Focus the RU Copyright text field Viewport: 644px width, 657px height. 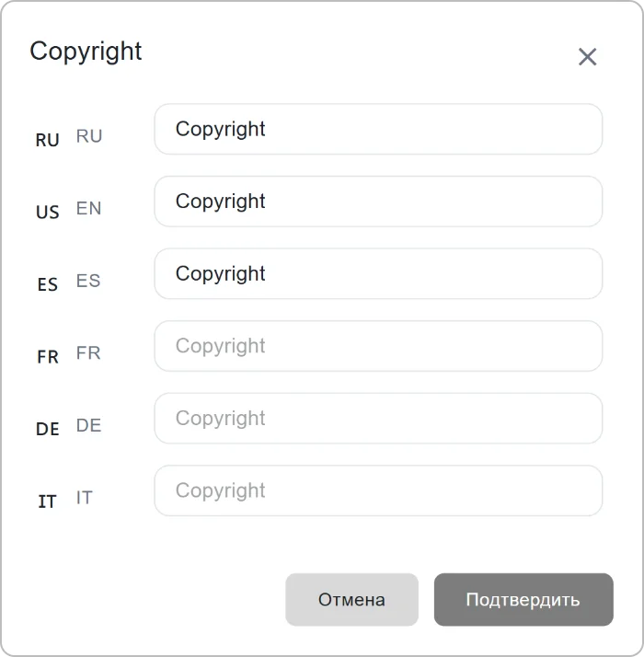point(378,129)
